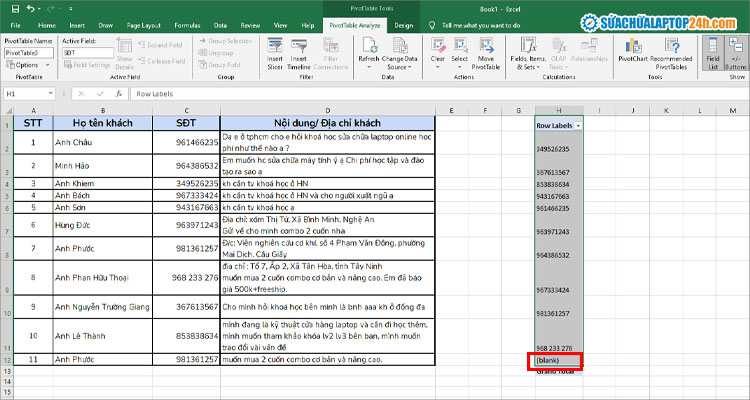Open the File menu

[15, 23]
